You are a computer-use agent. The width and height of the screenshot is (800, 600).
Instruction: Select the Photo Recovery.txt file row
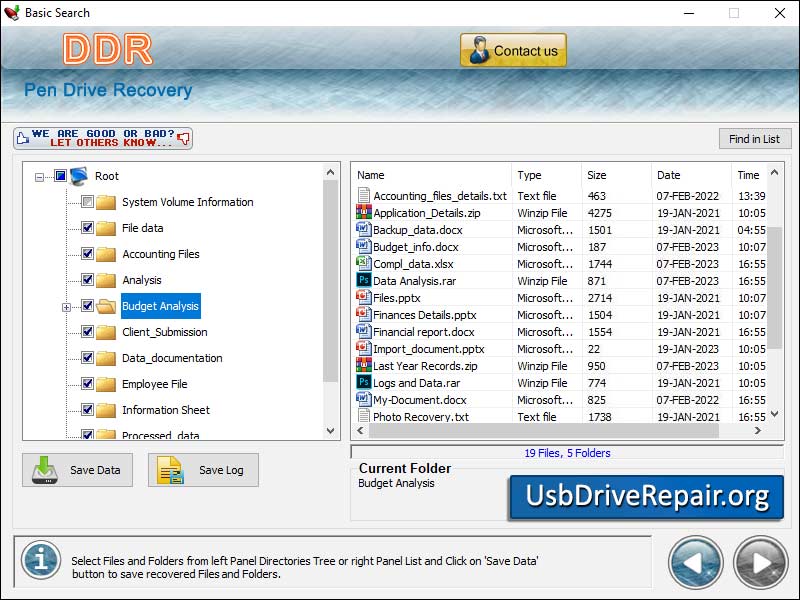click(561, 416)
